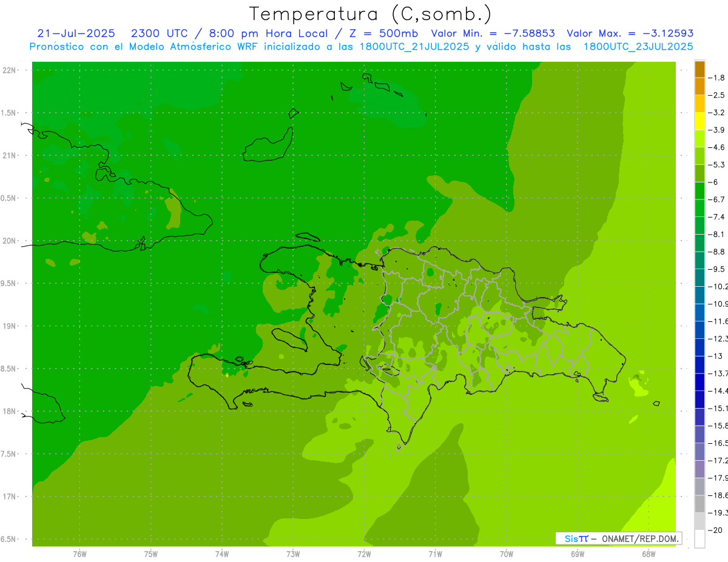Click the white legend swatch below -20

[699, 538]
